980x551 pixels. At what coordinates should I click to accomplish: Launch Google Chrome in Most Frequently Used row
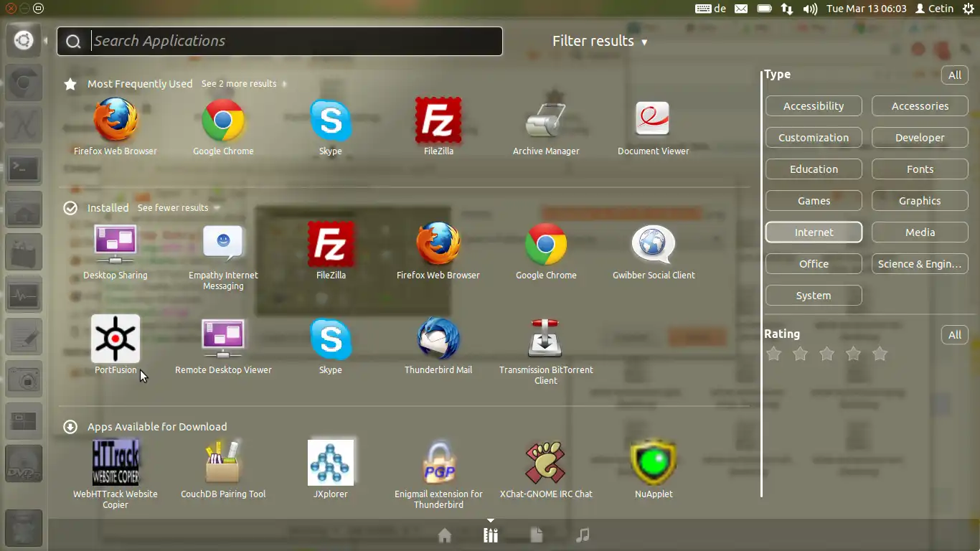223,126
